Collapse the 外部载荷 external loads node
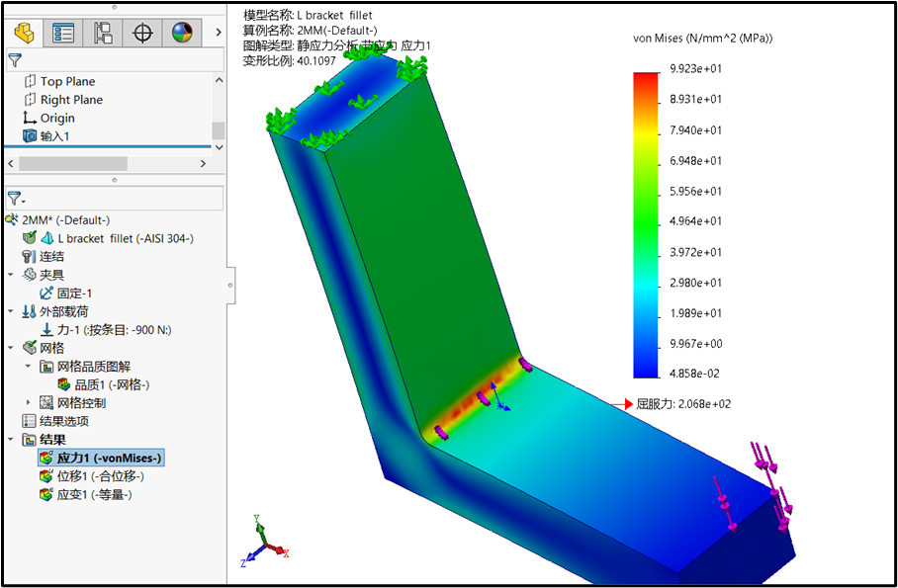898x588 pixels. tap(11, 311)
